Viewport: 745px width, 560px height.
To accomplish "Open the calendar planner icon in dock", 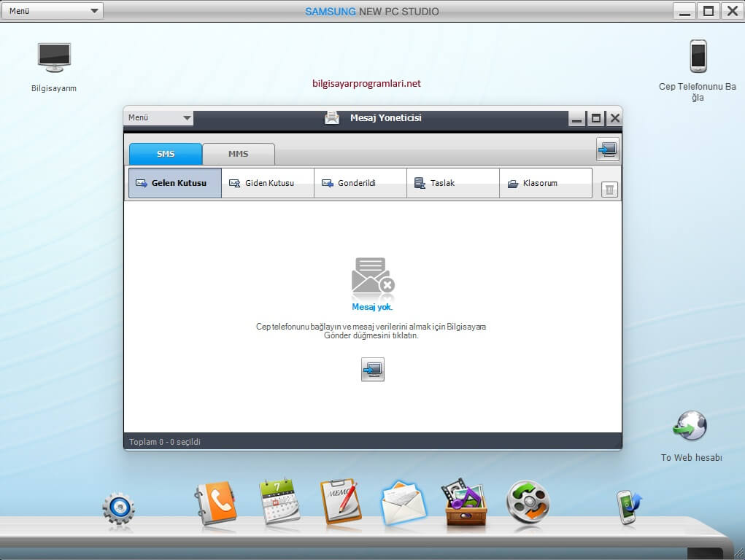I will pyautogui.click(x=279, y=502).
